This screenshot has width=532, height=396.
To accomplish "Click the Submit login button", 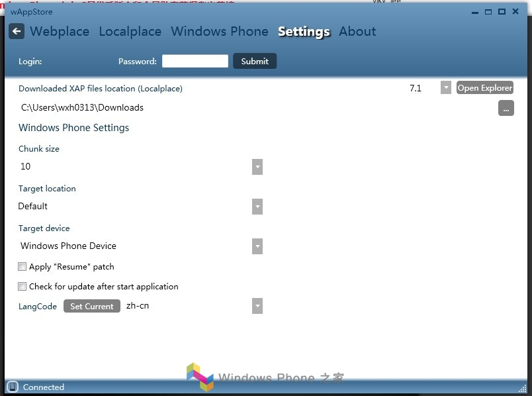I will click(x=255, y=61).
